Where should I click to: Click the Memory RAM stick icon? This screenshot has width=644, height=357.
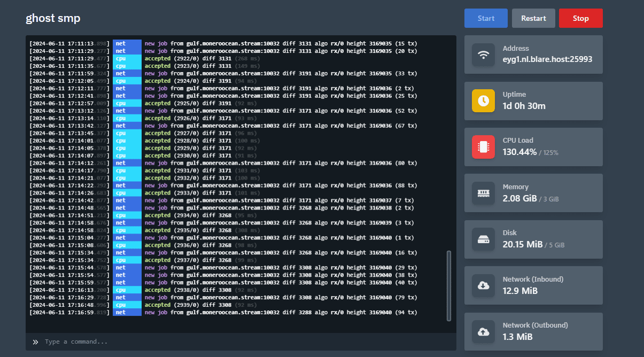(x=483, y=193)
